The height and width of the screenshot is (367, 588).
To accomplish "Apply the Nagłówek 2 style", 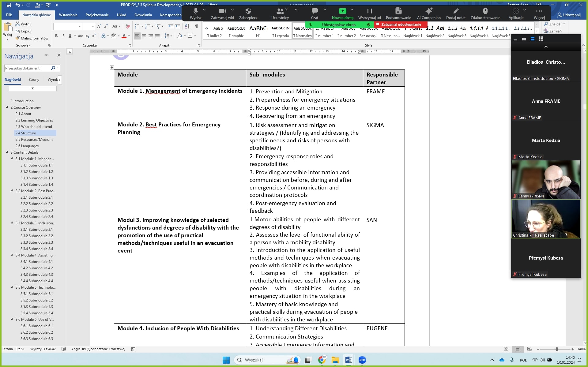I will click(435, 32).
